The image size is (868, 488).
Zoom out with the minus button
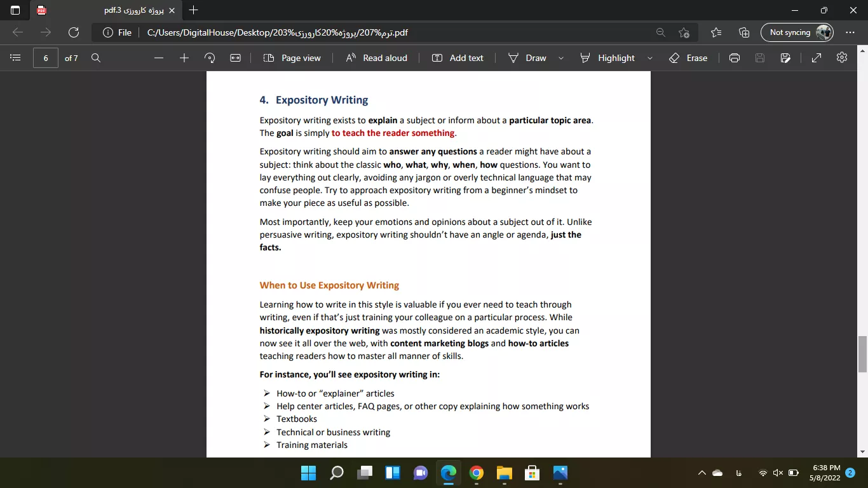coord(159,58)
